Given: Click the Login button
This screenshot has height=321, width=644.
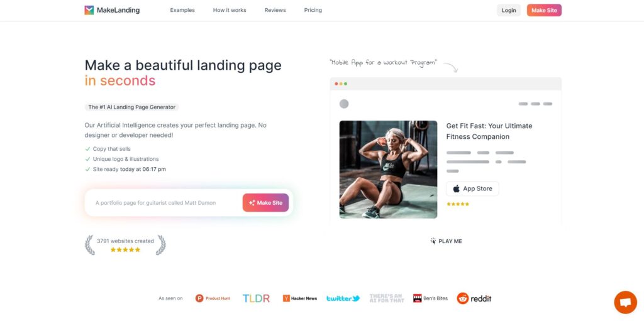Looking at the screenshot, I should coord(508,10).
